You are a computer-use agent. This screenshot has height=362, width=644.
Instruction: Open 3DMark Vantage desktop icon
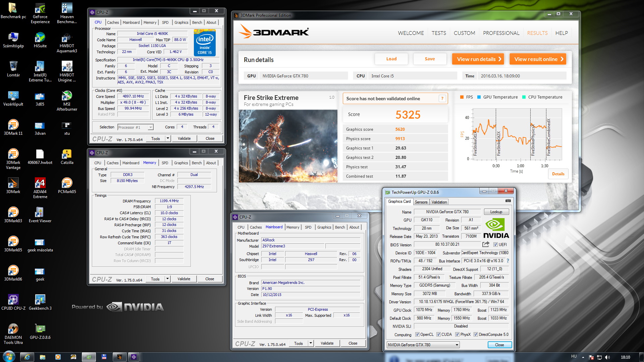click(13, 159)
